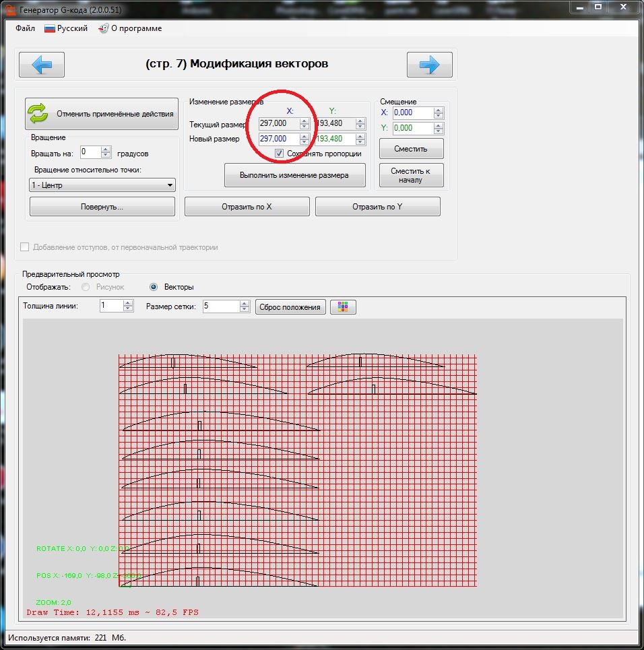This screenshot has height=650, width=644.
Task: Click the new size Y input field
Action: [x=335, y=139]
